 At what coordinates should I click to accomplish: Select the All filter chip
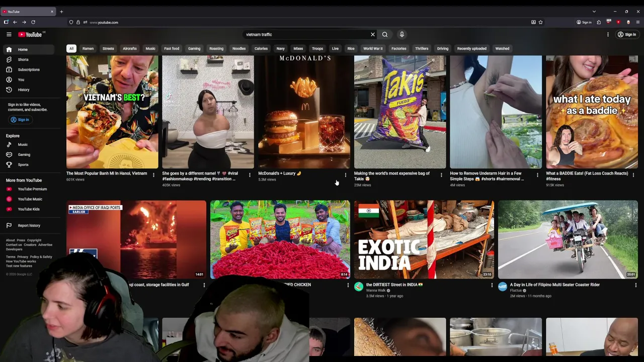tap(71, 48)
